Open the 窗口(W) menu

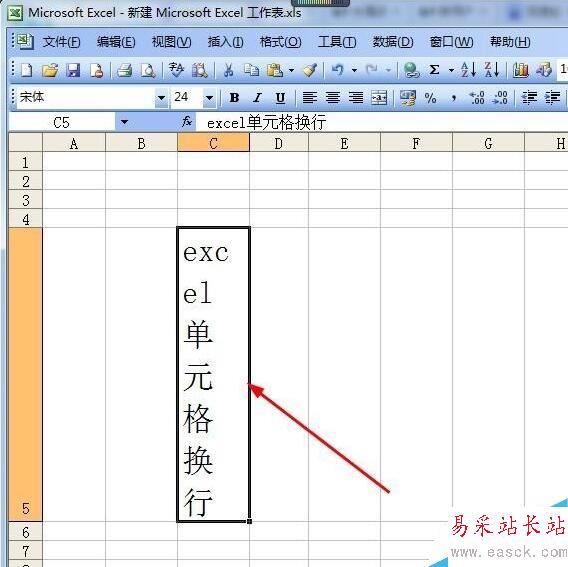(x=451, y=42)
